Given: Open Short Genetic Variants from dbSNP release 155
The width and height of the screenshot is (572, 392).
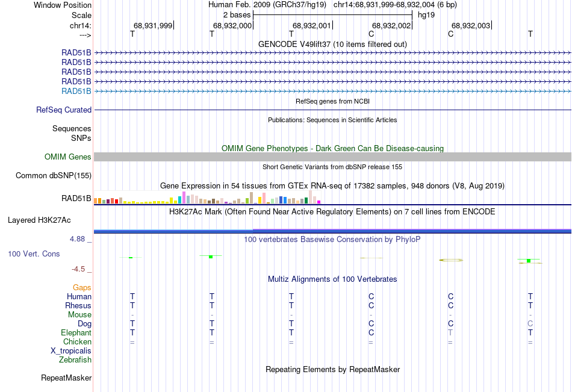Looking at the screenshot, I should tap(332, 167).
